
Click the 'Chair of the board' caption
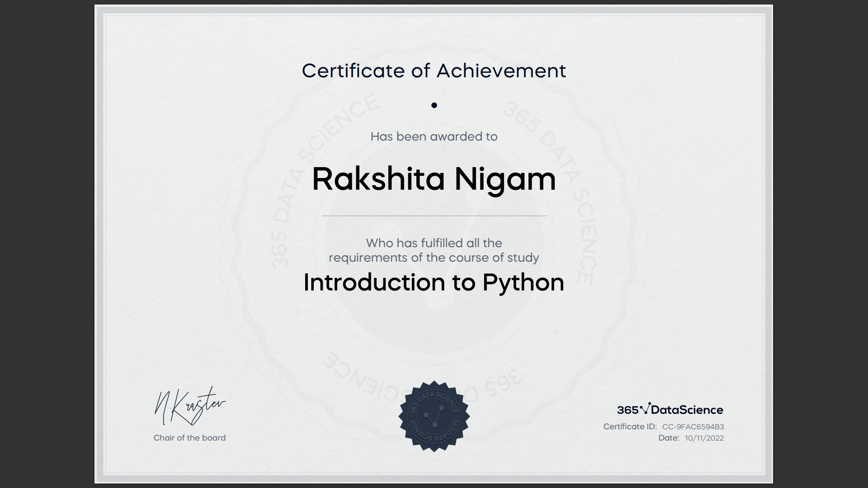[x=189, y=438]
